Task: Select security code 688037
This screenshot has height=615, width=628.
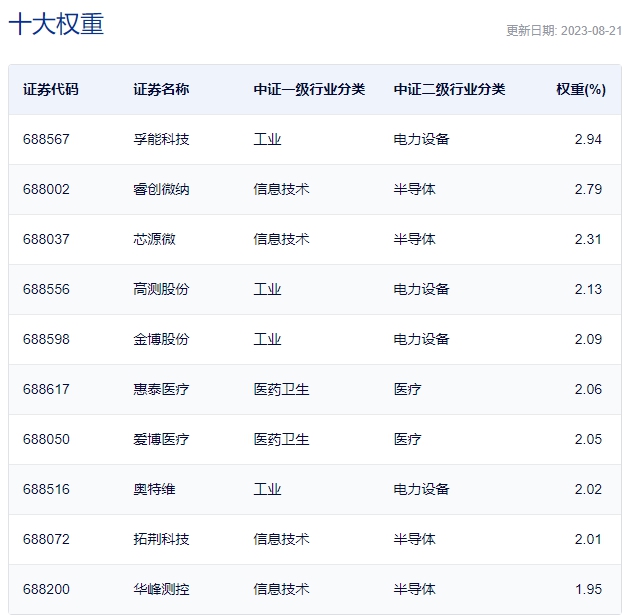Action: click(x=46, y=239)
